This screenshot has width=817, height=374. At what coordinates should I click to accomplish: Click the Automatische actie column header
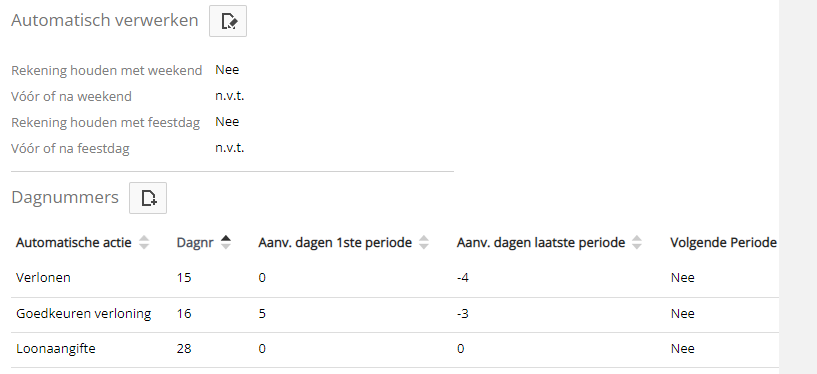(x=73, y=243)
